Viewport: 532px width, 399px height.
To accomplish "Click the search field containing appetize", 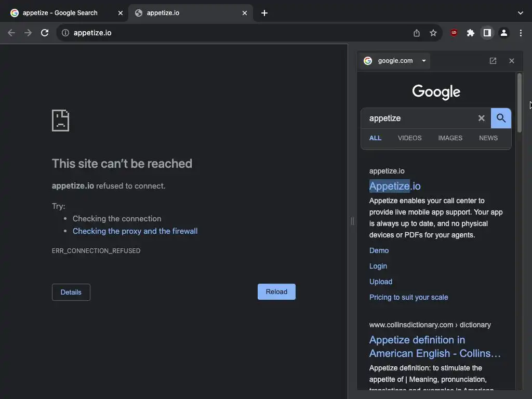I will (421, 118).
